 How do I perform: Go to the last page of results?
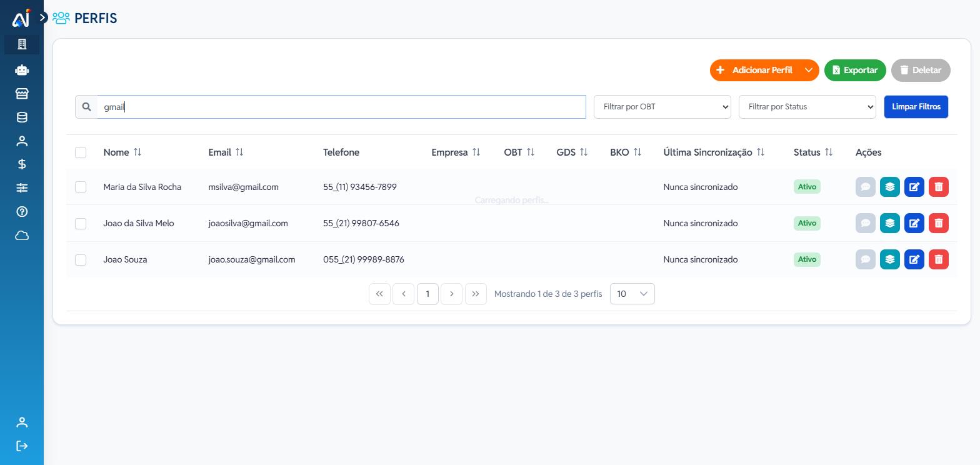pos(476,294)
